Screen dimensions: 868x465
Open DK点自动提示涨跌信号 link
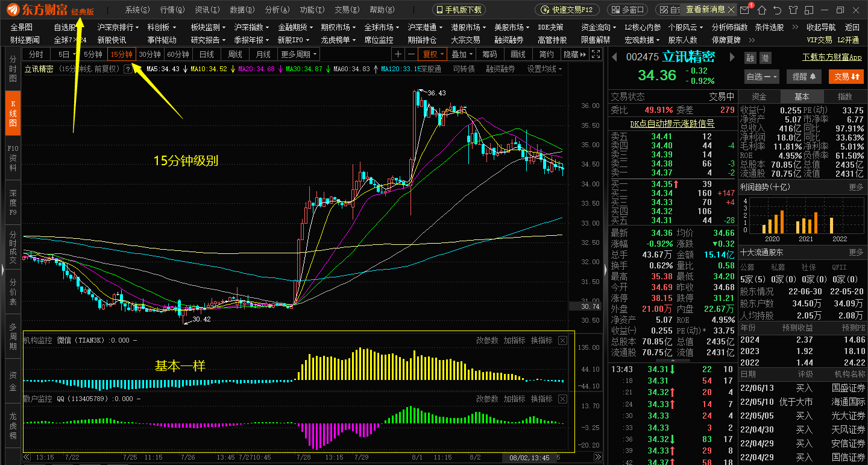click(x=672, y=124)
